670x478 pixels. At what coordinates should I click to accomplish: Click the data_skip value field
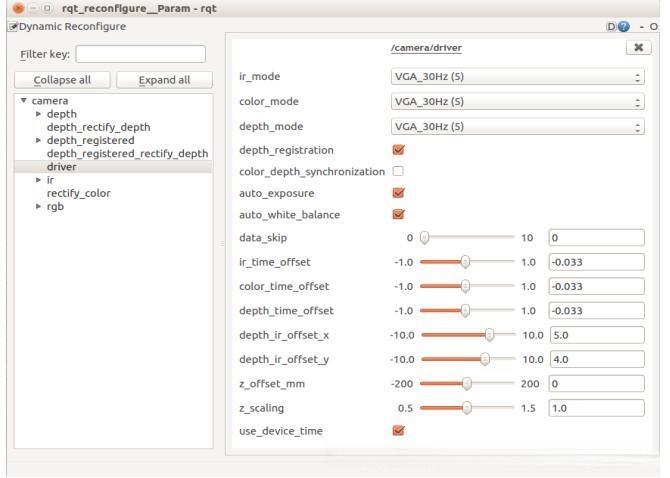click(x=597, y=238)
